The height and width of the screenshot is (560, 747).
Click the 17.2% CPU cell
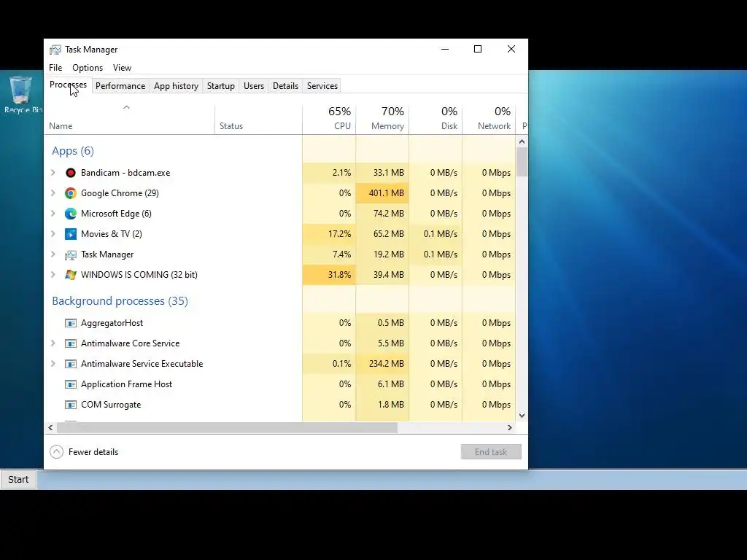coord(329,234)
